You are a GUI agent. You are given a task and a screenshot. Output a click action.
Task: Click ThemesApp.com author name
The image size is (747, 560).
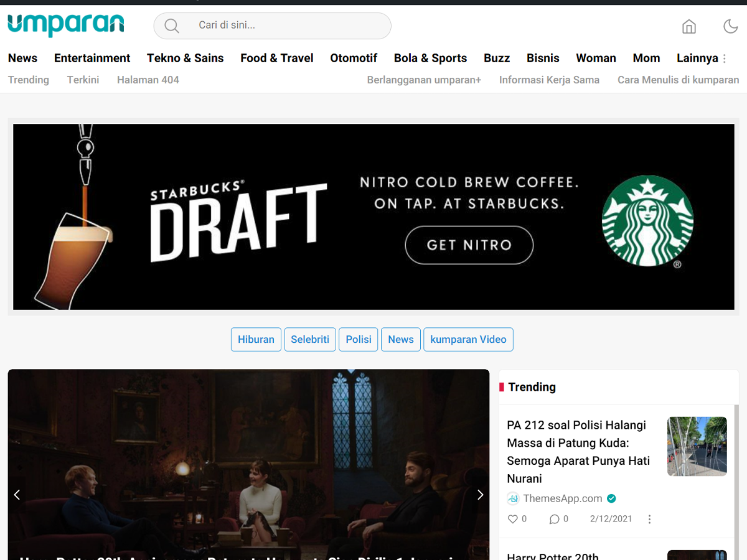[x=563, y=498]
